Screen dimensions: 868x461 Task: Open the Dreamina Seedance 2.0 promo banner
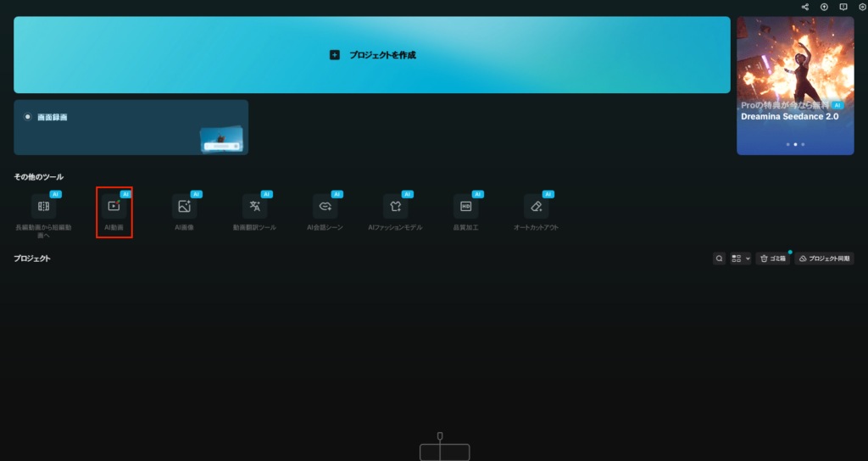click(795, 85)
